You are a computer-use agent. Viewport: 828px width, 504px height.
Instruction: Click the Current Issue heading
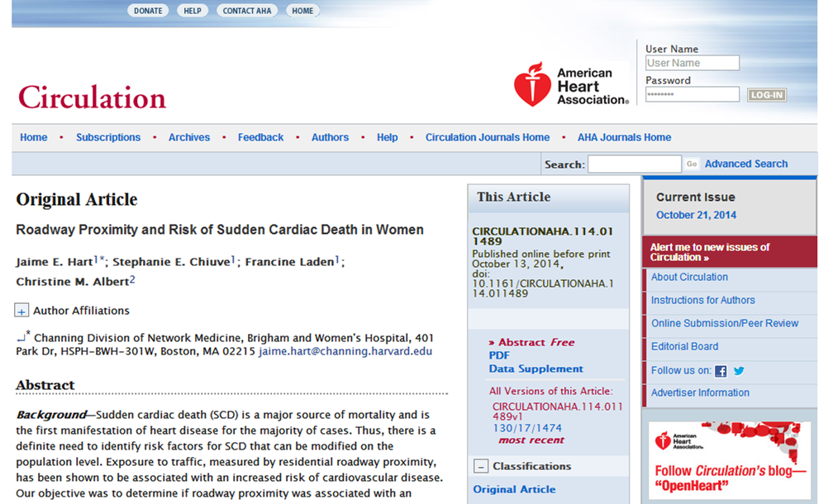(696, 197)
